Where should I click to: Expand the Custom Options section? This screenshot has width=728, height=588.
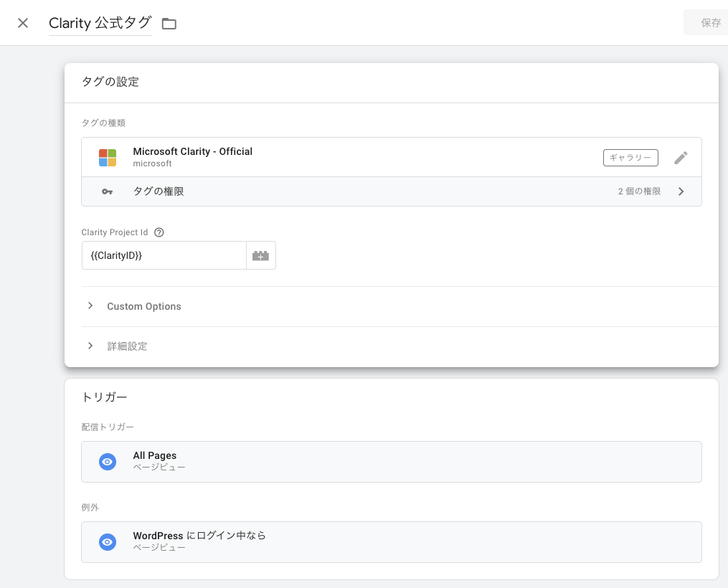pyautogui.click(x=144, y=306)
